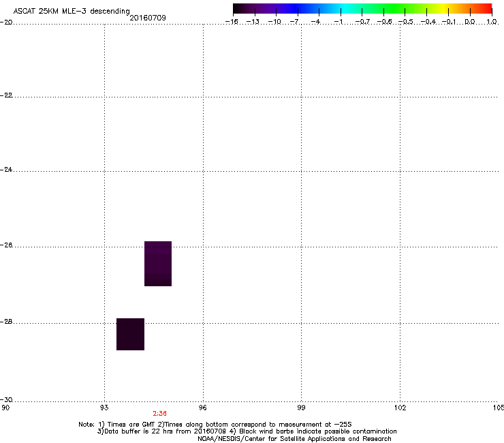The image size is (504, 443).
Task: Click the 'ASCAT 25KM MLE-3 descending' title
Action: click(72, 11)
